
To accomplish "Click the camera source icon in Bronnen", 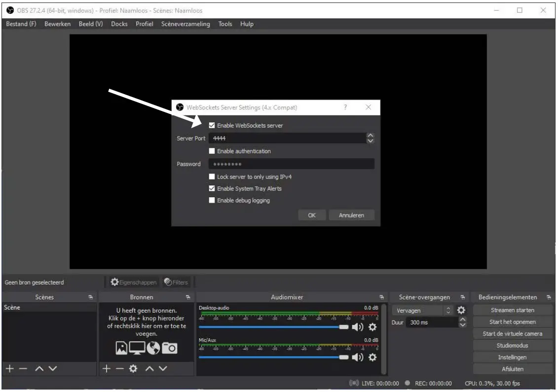I will (x=169, y=348).
